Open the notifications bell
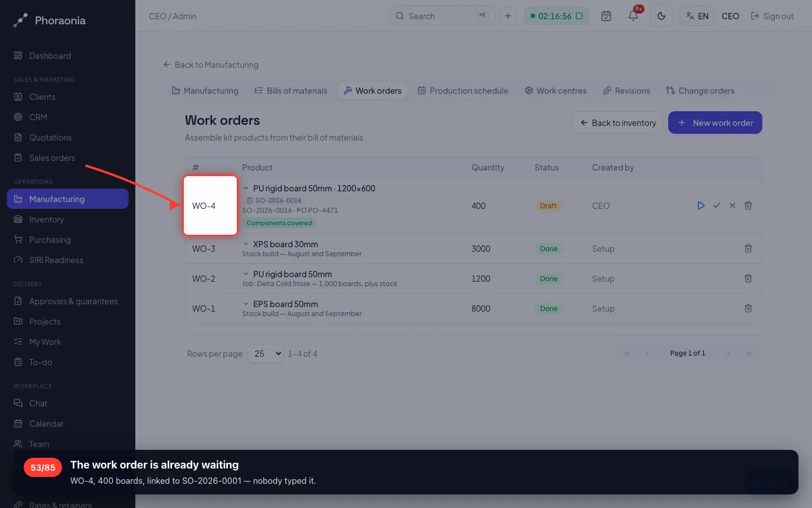 tap(633, 16)
